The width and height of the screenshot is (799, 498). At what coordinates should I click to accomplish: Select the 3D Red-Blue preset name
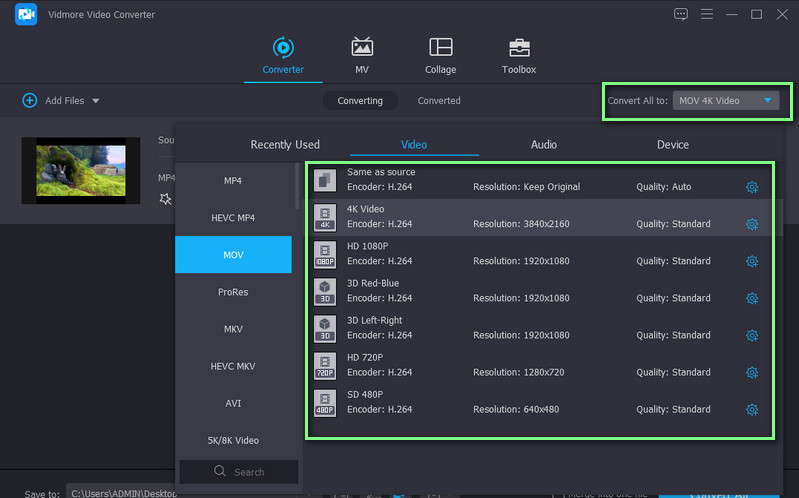(x=372, y=283)
